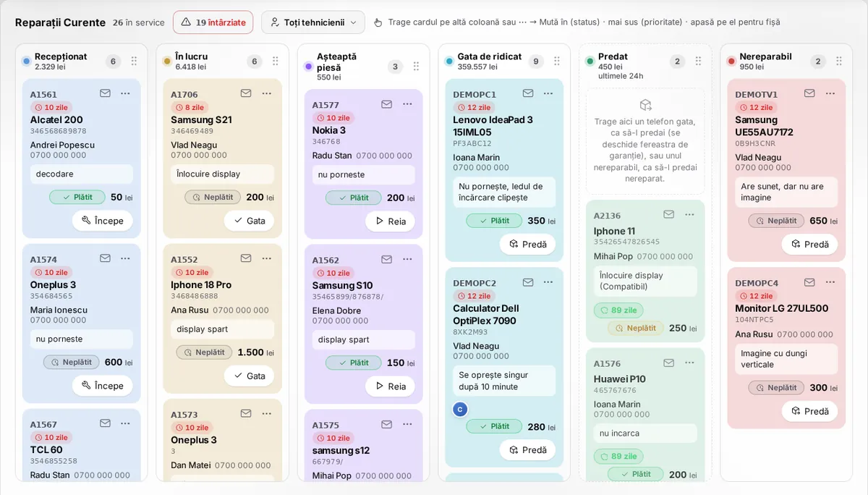
Task: Toggle Neplătit payment badge on Samsung S21 card
Action: coord(213,197)
